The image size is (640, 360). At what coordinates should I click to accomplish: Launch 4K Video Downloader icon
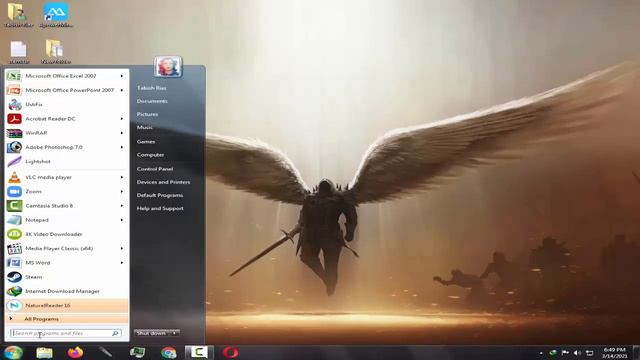coord(14,234)
